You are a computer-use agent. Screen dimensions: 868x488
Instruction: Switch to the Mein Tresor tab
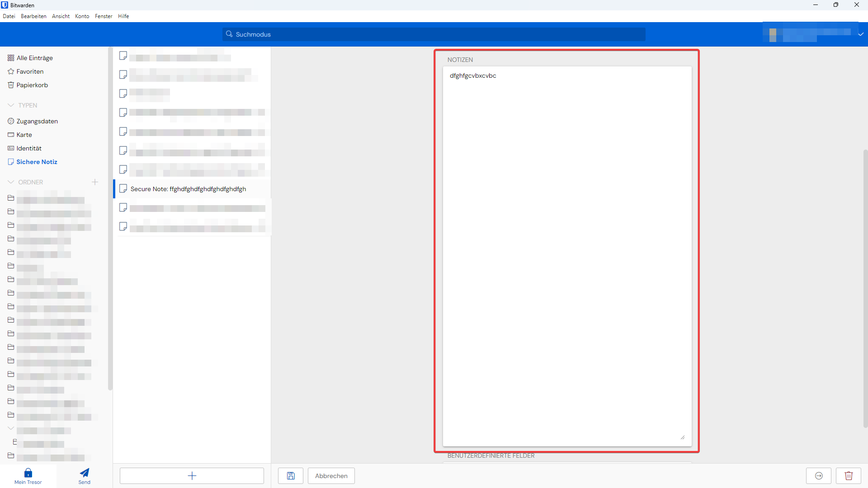pos(28,476)
